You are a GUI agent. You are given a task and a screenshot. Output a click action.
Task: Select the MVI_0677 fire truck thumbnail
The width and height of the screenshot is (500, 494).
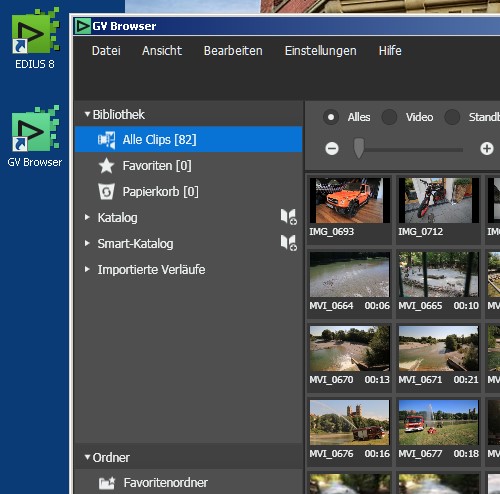(439, 422)
